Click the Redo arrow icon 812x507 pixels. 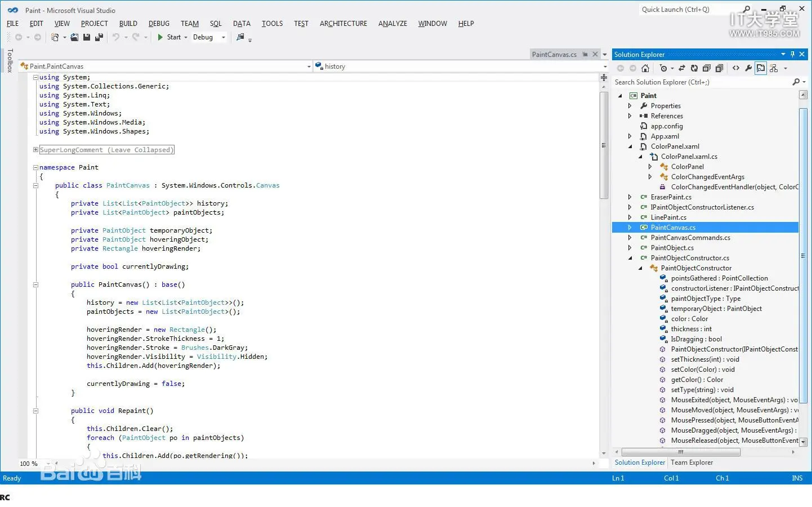tap(136, 37)
